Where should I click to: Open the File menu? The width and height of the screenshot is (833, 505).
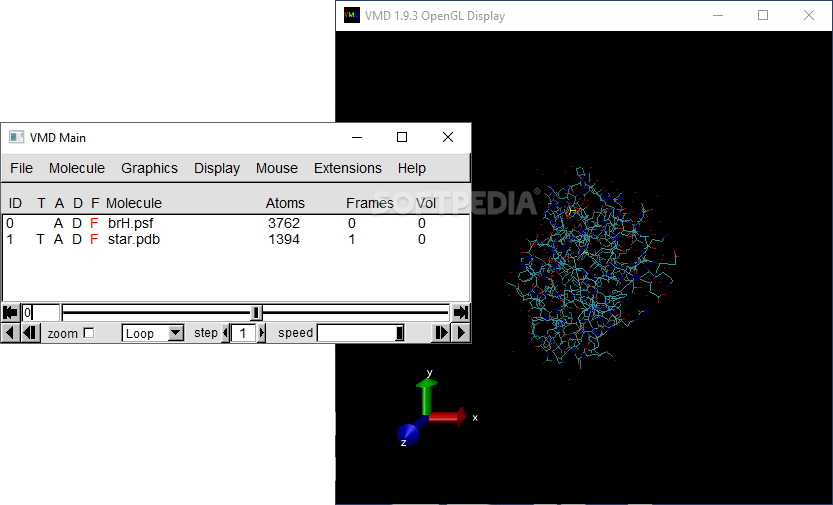click(21, 168)
